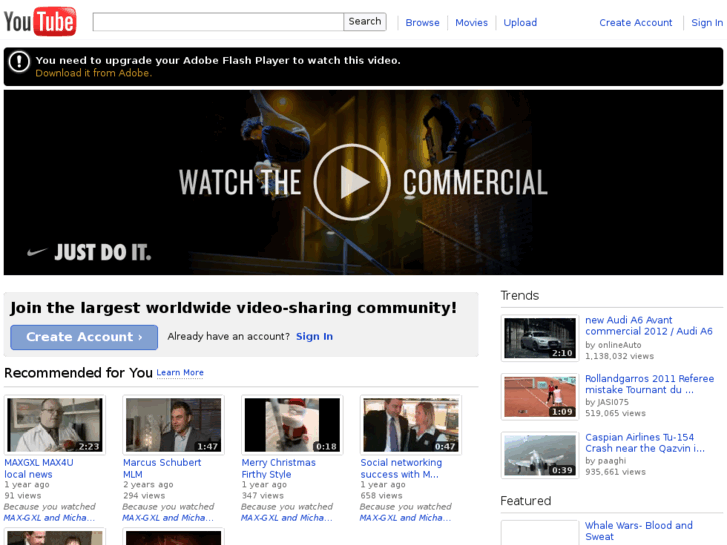The width and height of the screenshot is (727, 545).
Task: Open the Rollandgarros tennis trend thumbnail
Action: (540, 397)
